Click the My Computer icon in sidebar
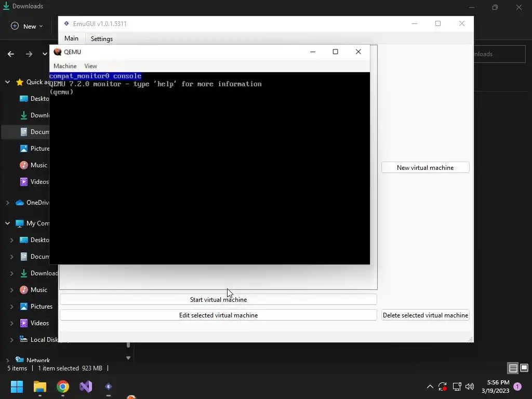The width and height of the screenshot is (532, 399). [x=20, y=223]
